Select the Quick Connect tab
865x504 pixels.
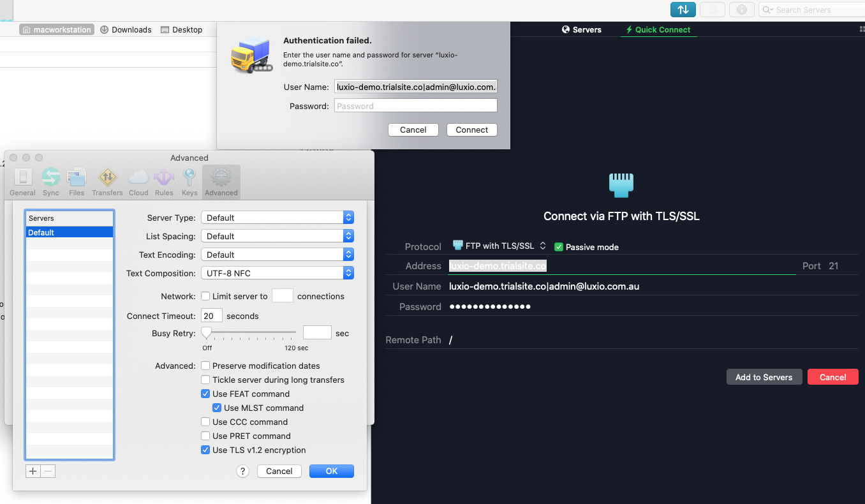click(658, 30)
